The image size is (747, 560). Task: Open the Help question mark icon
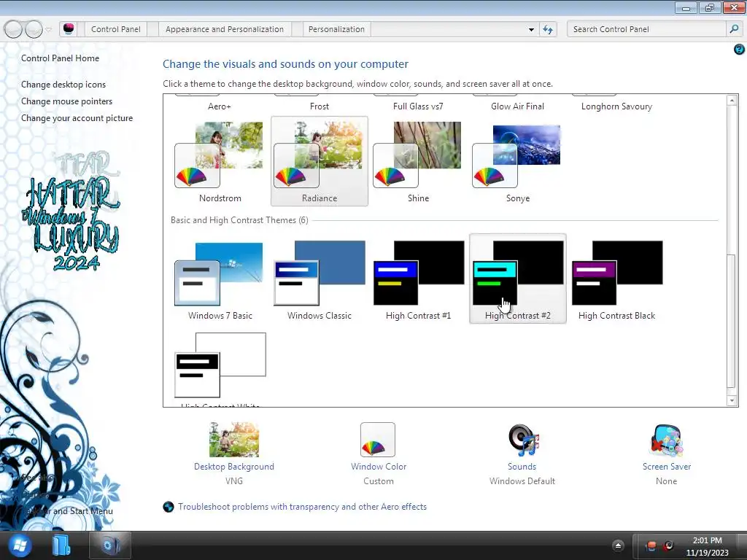(x=739, y=49)
